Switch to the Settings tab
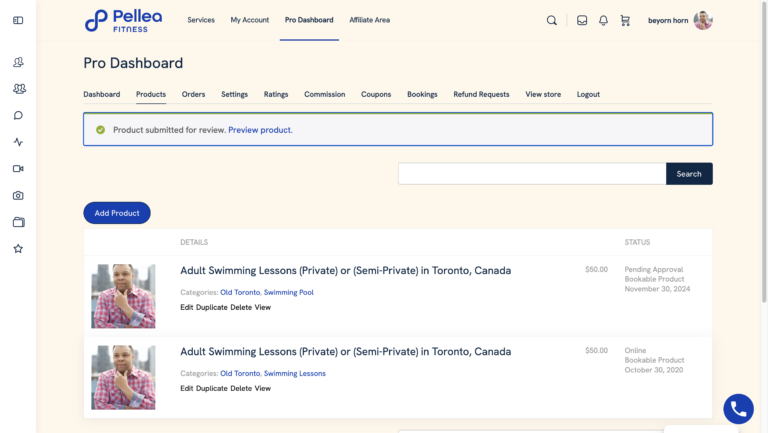 [234, 94]
